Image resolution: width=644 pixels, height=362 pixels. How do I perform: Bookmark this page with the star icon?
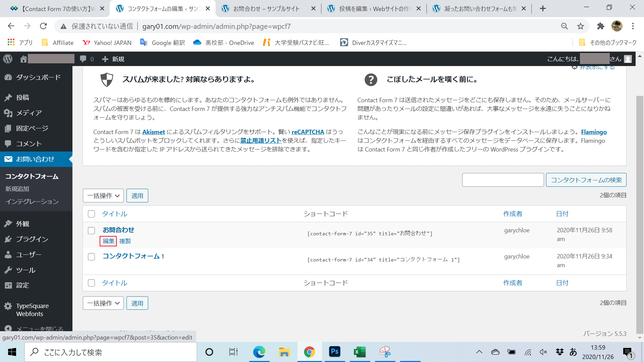coord(581,26)
